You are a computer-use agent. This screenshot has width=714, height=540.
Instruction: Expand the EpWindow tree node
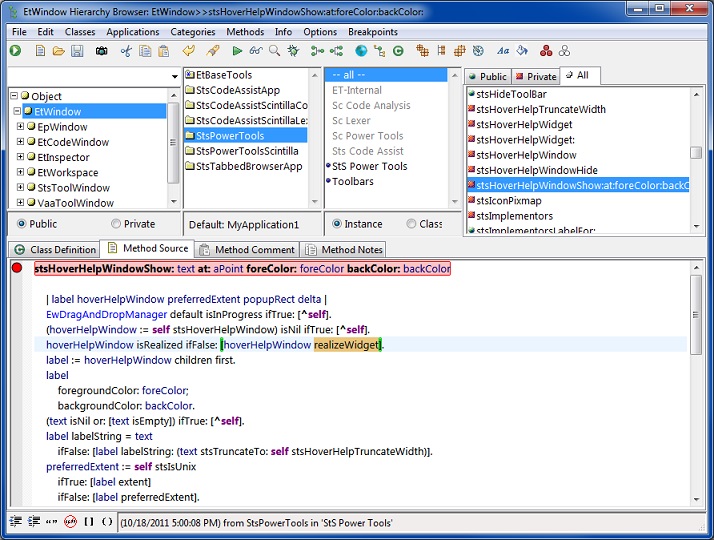(20, 127)
